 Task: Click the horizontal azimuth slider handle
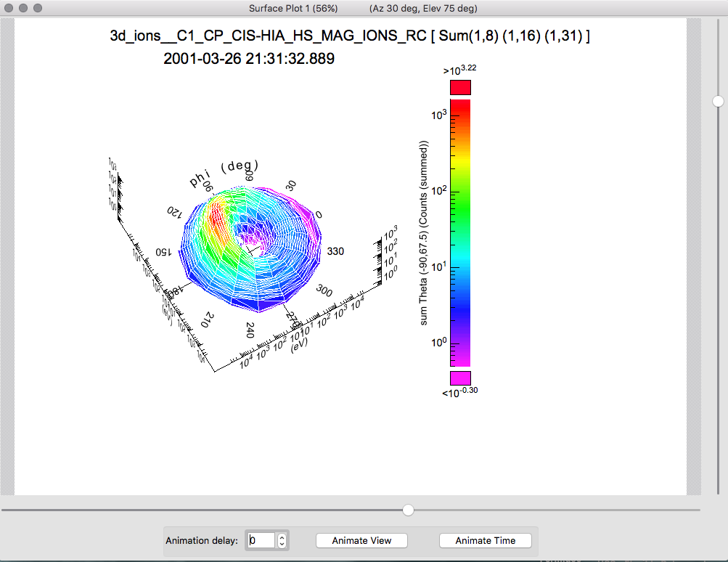408,510
